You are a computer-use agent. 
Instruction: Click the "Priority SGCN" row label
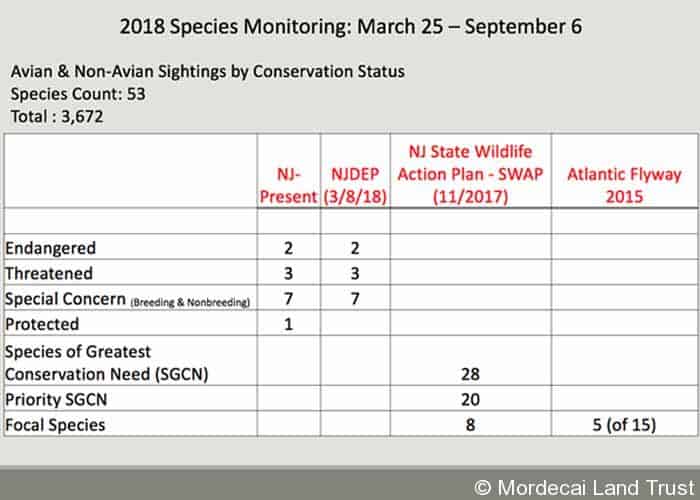point(55,399)
